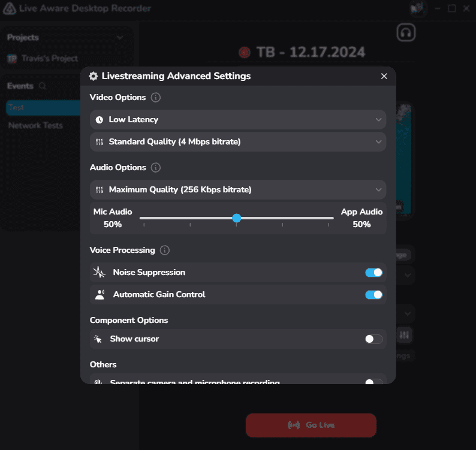
Task: Toggle Automatic Gain Control switch off
Action: (373, 295)
